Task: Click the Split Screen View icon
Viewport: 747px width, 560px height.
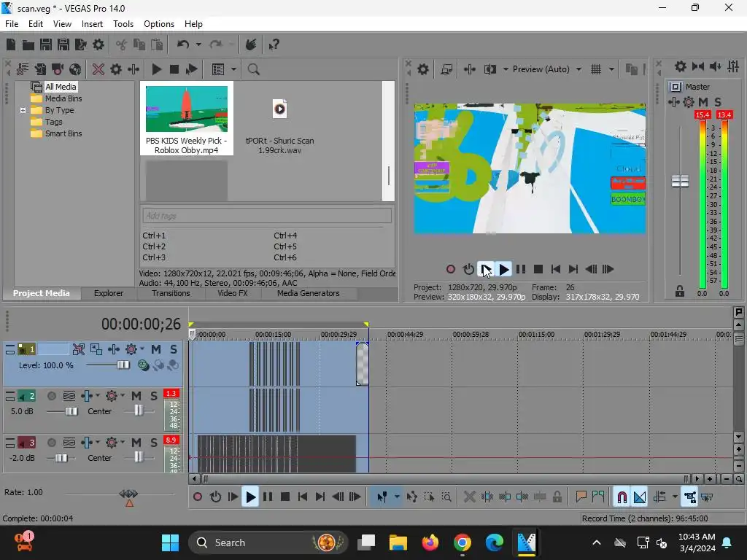Action: tap(489, 69)
